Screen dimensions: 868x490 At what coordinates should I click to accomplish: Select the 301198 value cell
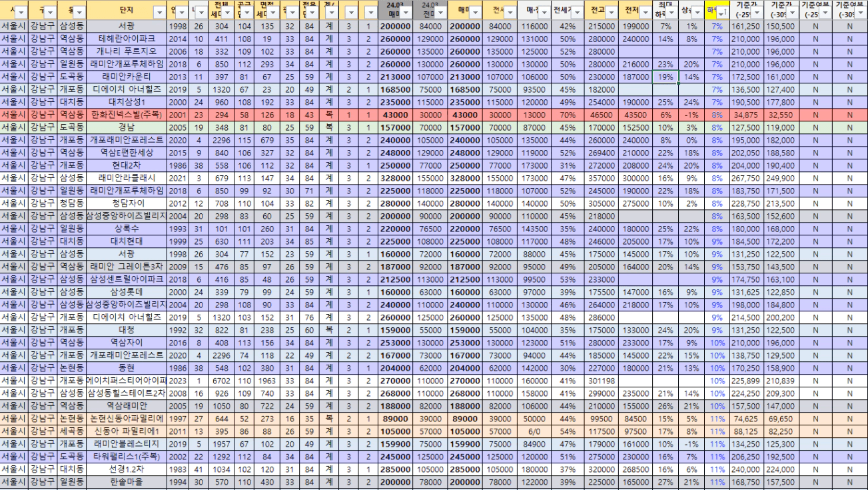pos(602,381)
